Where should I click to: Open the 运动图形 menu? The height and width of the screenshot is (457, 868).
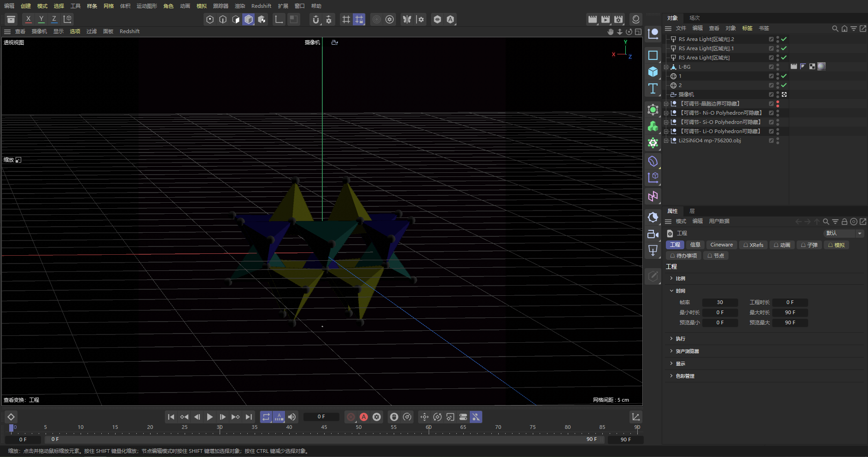(x=146, y=6)
